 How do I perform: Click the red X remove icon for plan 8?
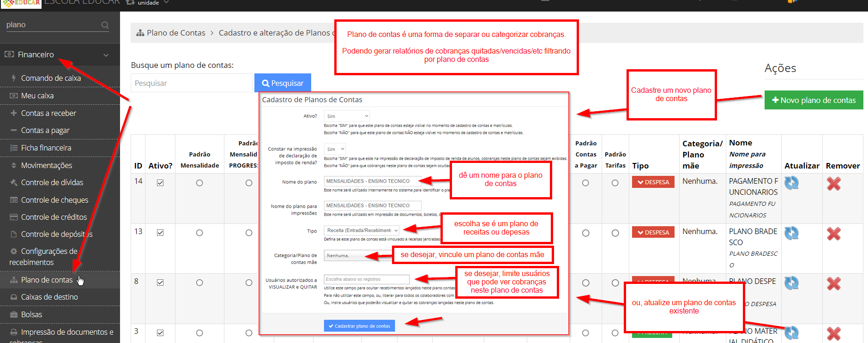point(833,283)
